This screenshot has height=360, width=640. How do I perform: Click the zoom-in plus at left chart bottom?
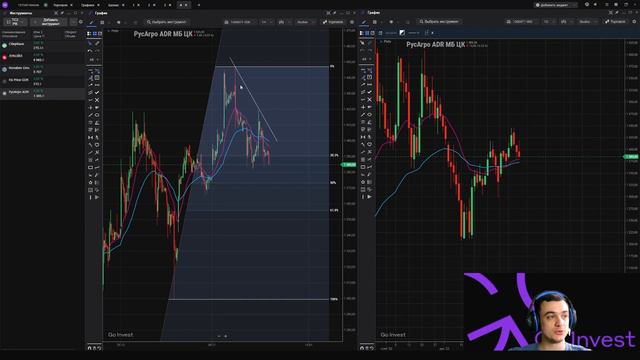tap(226, 336)
